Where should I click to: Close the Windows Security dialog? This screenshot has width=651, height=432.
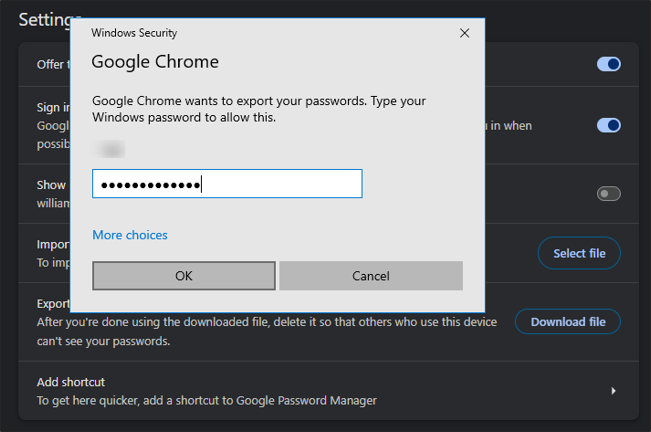coord(464,33)
